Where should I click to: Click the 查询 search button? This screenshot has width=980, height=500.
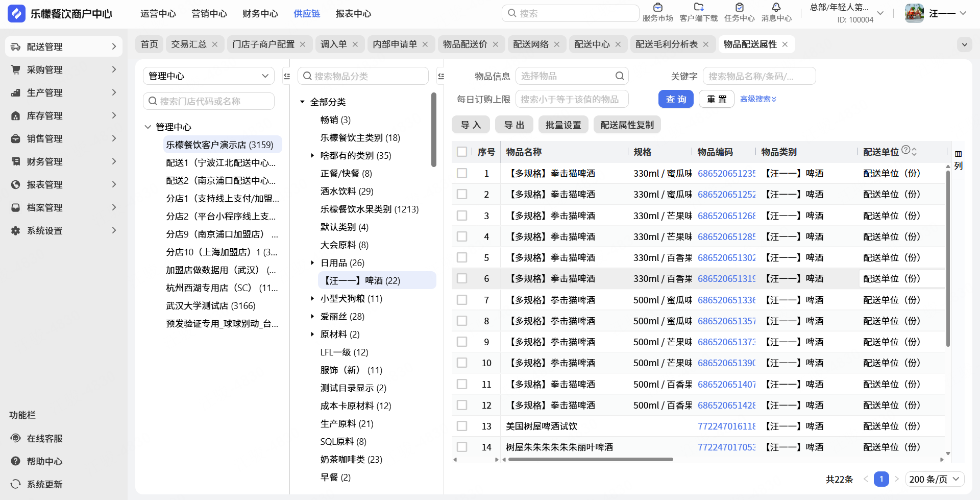point(676,99)
